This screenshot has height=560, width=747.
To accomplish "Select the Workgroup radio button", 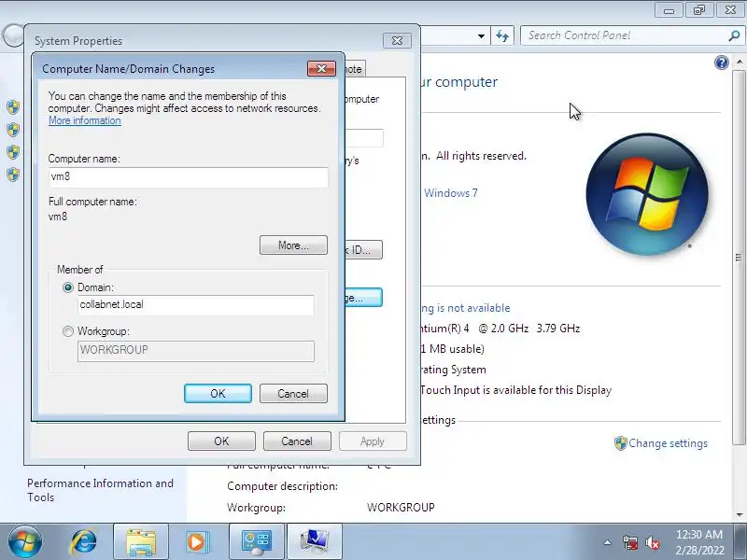I will tap(68, 331).
